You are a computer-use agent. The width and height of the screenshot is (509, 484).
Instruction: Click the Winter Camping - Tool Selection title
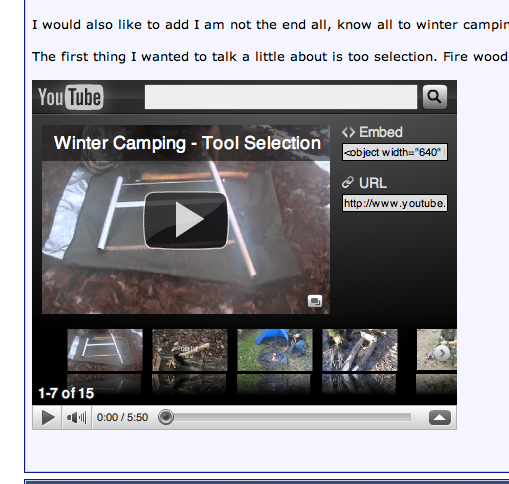tap(187, 143)
